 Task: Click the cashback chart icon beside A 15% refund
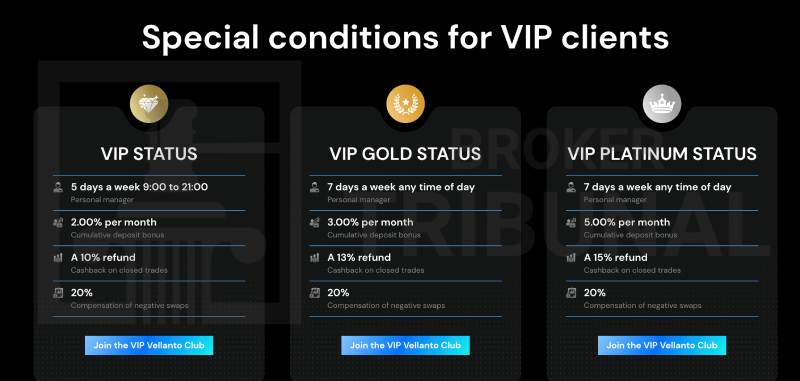point(571,258)
